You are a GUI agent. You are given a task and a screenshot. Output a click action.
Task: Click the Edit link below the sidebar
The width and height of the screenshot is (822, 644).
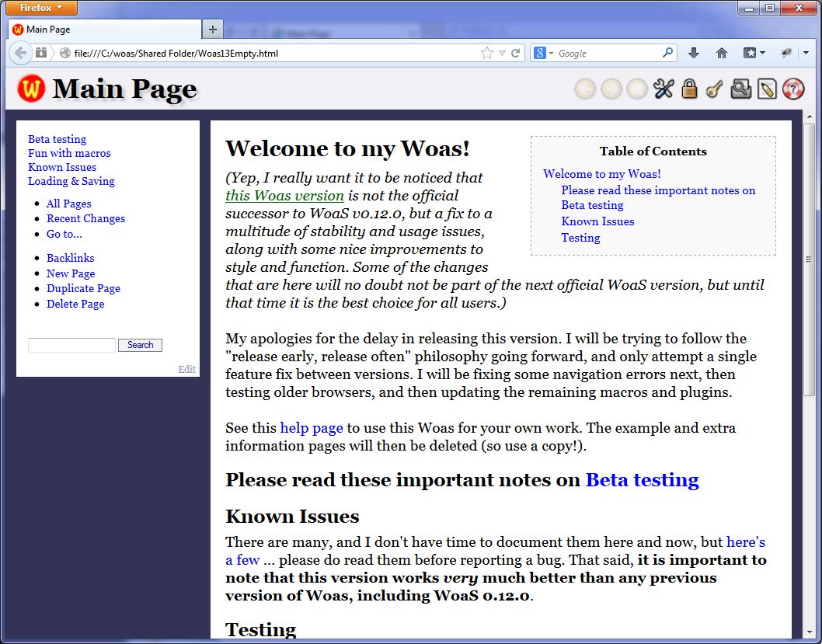[x=186, y=369]
